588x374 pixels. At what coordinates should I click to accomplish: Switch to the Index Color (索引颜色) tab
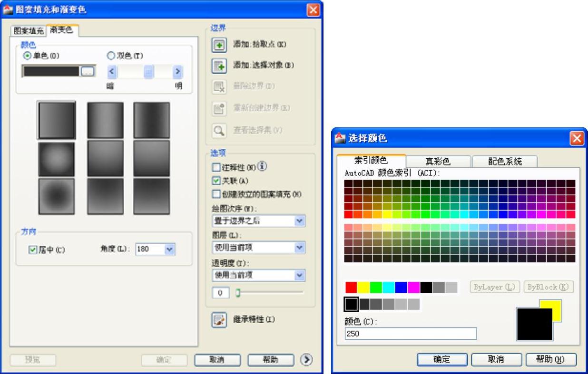point(371,161)
